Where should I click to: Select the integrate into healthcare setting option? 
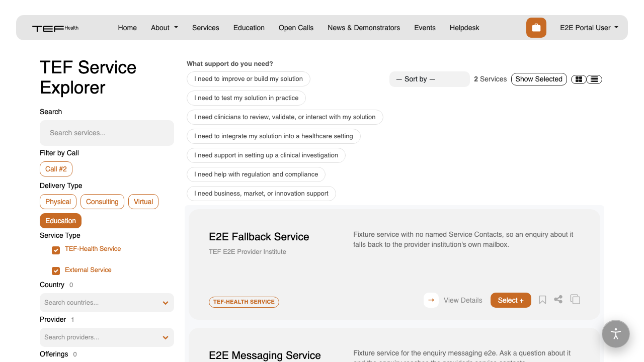point(274,136)
